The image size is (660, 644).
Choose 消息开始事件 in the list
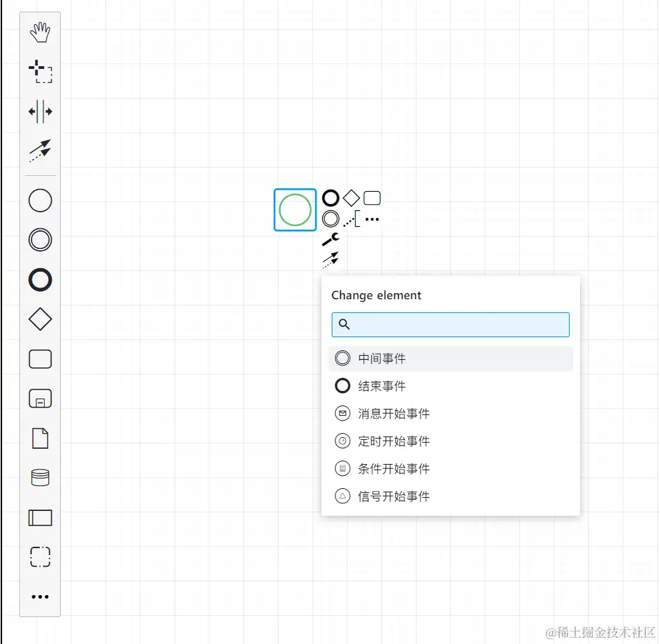[x=450, y=413]
